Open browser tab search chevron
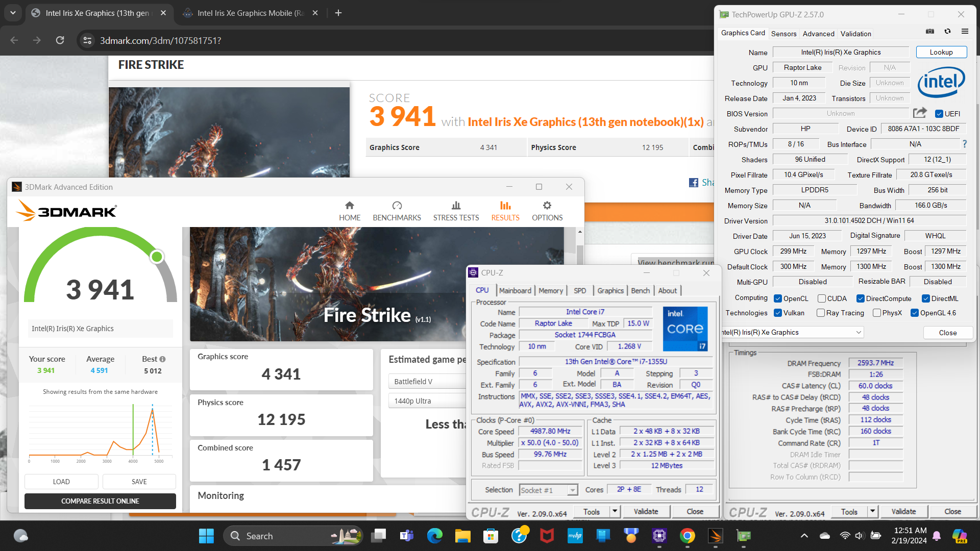The height and width of the screenshot is (551, 980). pyautogui.click(x=13, y=13)
